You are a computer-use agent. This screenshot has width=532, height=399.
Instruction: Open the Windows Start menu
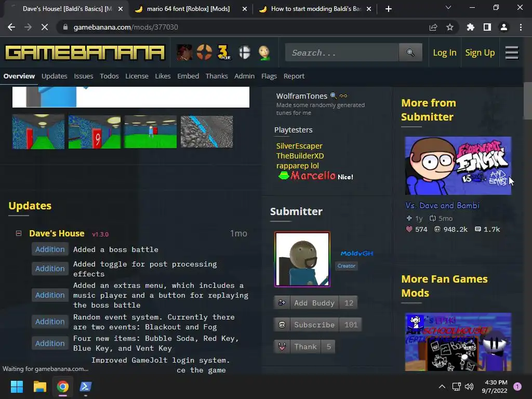(17, 387)
